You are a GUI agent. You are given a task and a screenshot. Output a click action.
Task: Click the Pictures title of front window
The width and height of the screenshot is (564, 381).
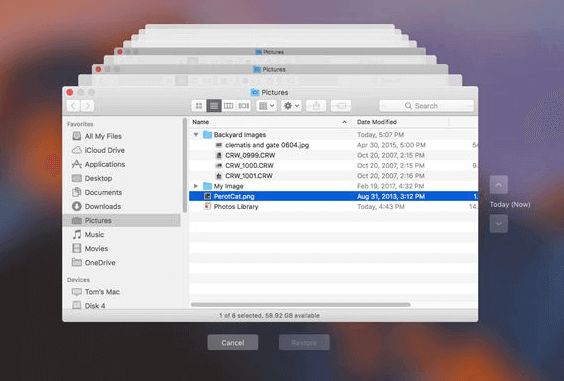[274, 92]
